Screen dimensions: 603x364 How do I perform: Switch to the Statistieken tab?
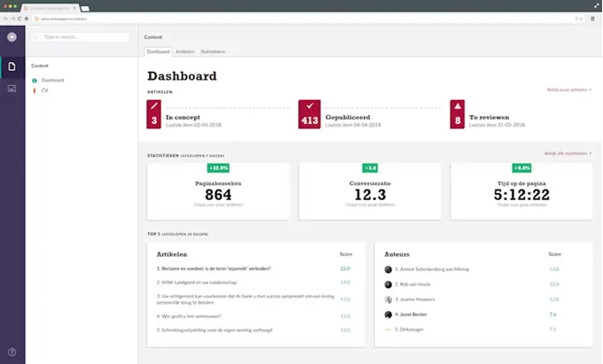213,51
